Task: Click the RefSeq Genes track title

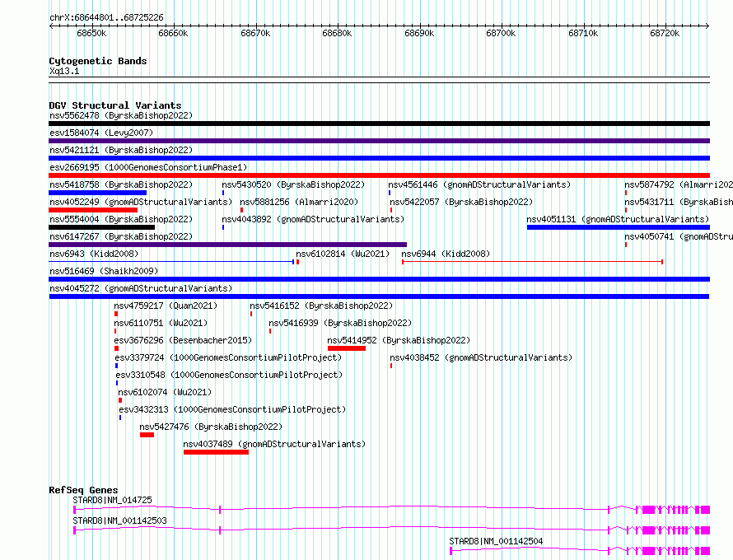Action: [x=83, y=490]
